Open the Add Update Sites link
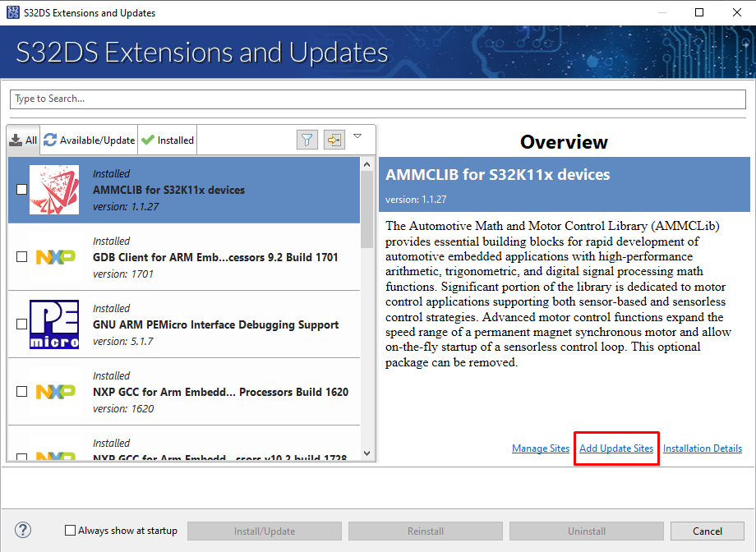Viewport: 756px width, 552px height. click(616, 448)
